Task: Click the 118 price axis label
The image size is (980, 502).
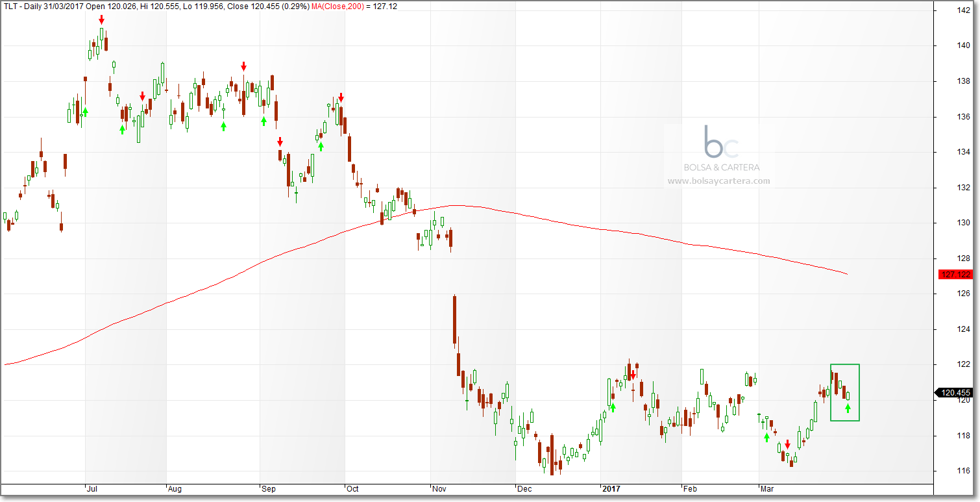Action: 963,435
